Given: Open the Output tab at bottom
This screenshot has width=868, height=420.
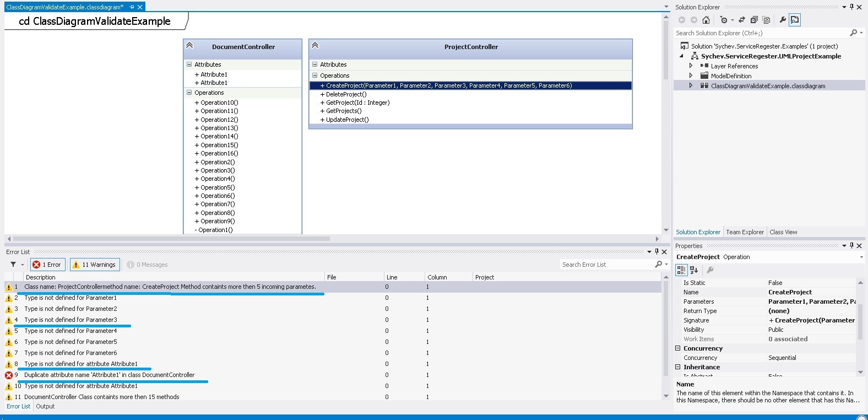Looking at the screenshot, I should point(45,406).
